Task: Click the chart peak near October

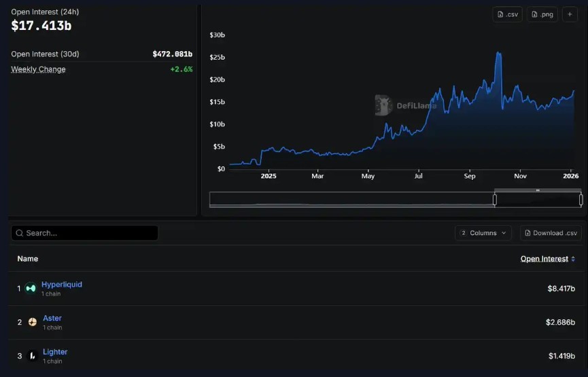Action: [x=498, y=54]
